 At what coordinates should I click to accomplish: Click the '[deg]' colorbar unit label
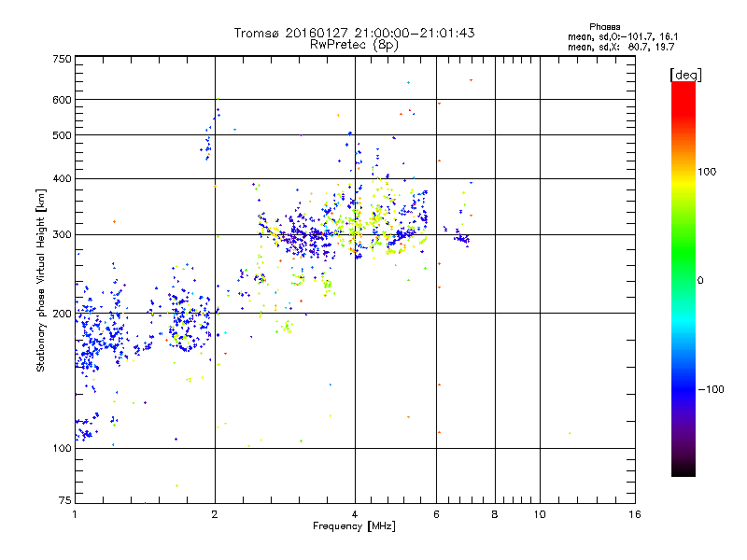(x=685, y=75)
